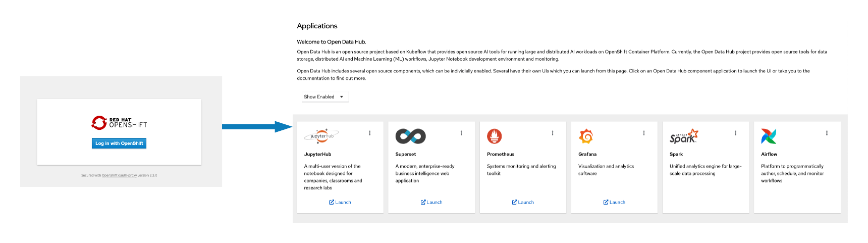Viewport: 868px width, 243px height.
Task: Open the Superset card kebab menu
Action: (x=461, y=133)
